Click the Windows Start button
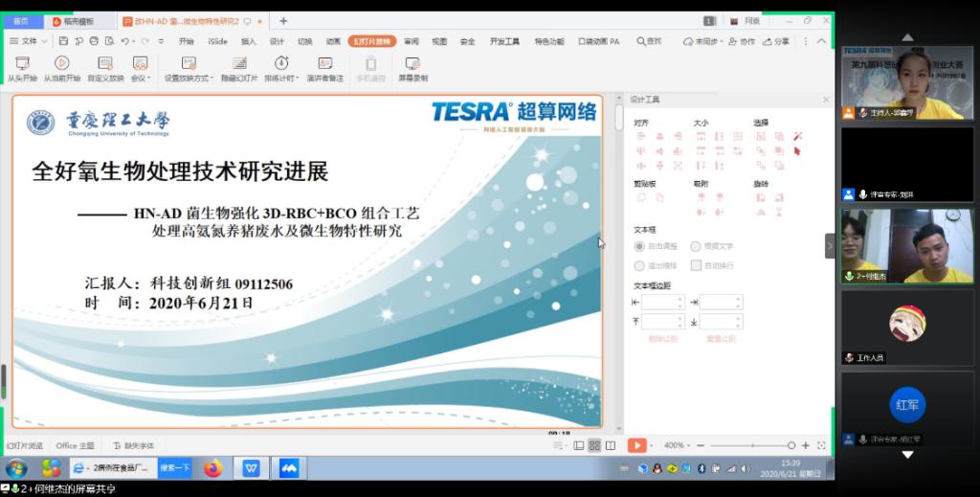This screenshot has height=497, width=980. point(16,468)
